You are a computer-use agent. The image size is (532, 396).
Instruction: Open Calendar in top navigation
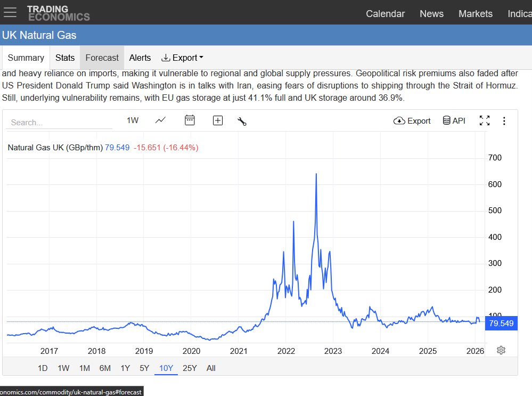(x=385, y=13)
